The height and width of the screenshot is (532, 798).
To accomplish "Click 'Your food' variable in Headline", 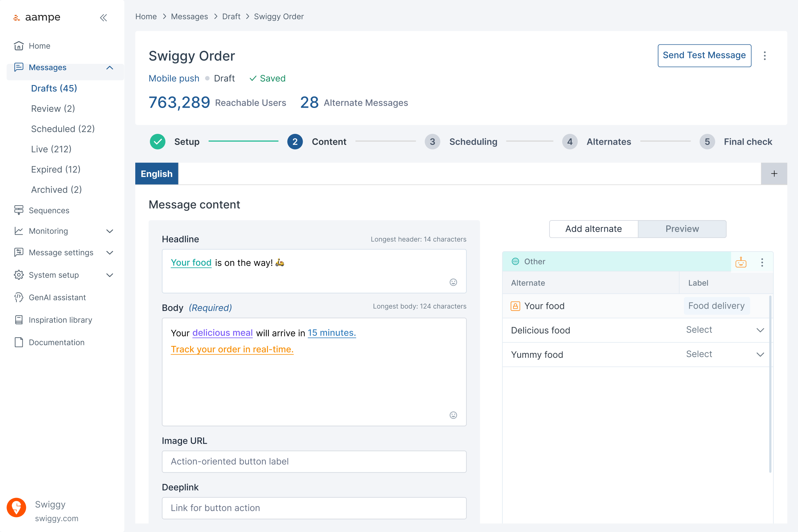I will 191,263.
